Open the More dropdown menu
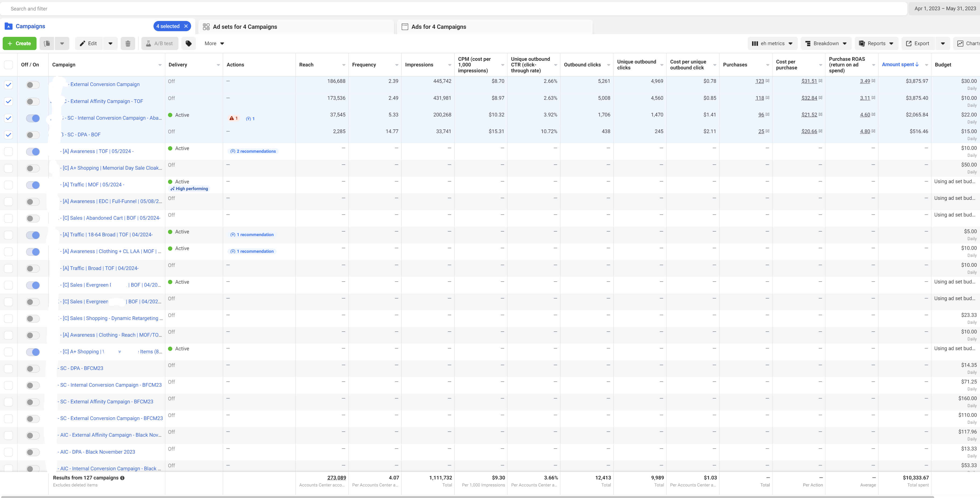Image resolution: width=980 pixels, height=498 pixels. pyautogui.click(x=214, y=43)
